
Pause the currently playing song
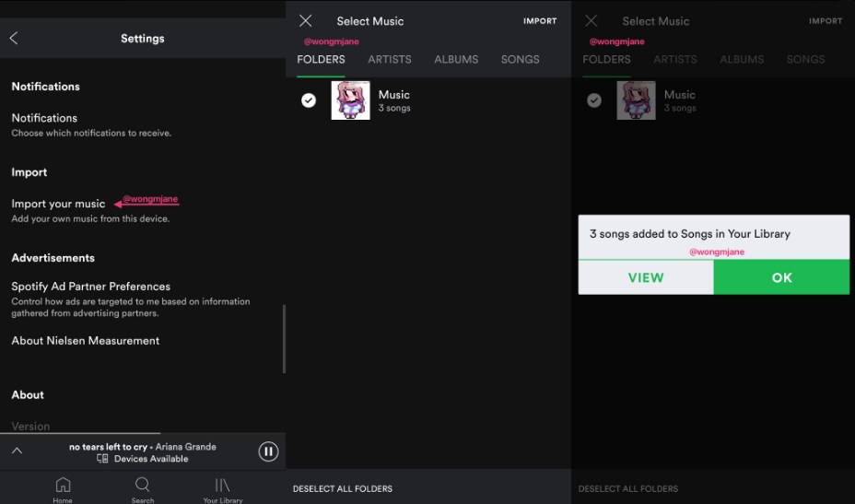coord(268,451)
